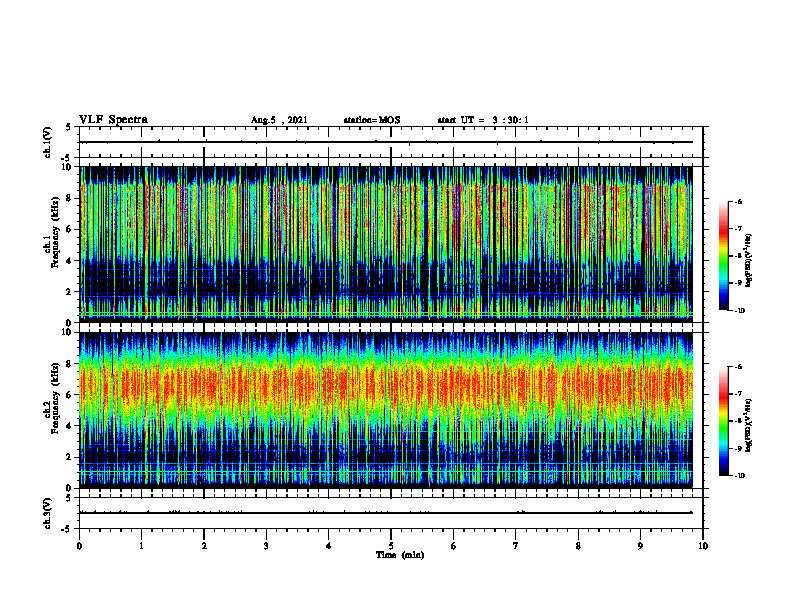Viewport: 792px width, 612px height.
Task: Click time axis tick label "1"
Action: (142, 546)
